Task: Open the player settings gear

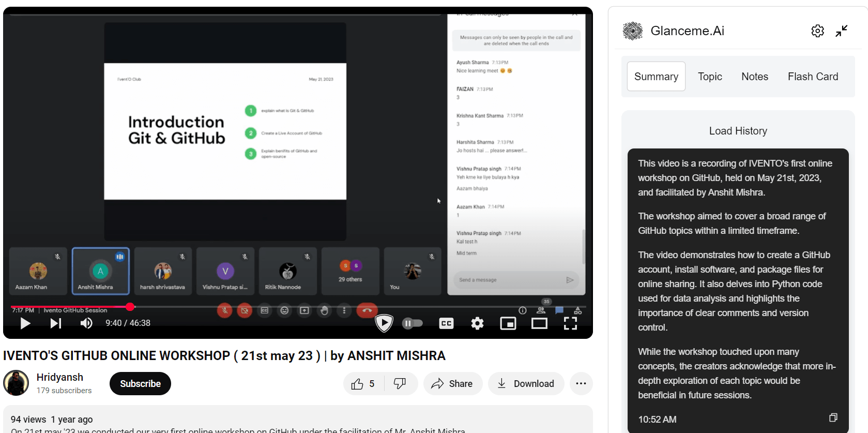Action: (x=477, y=323)
